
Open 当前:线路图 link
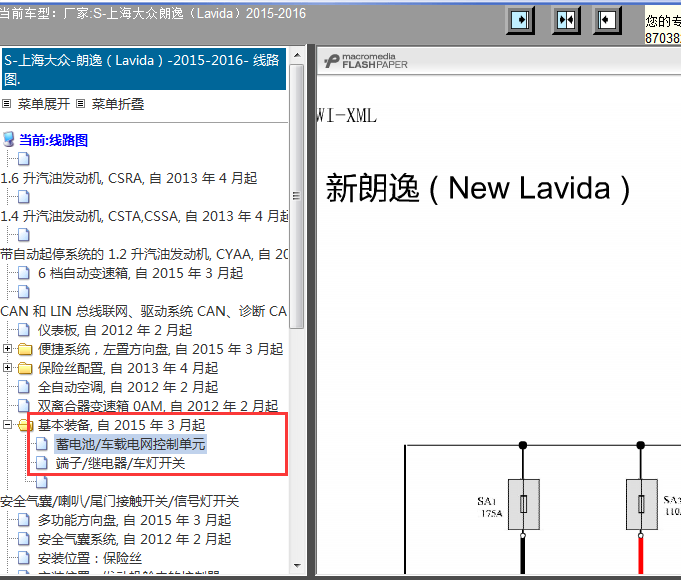(53, 140)
